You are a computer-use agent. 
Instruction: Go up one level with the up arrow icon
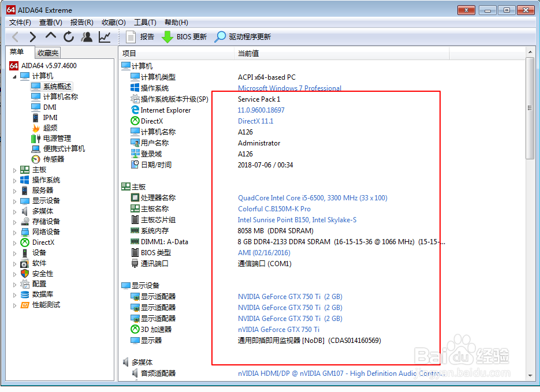pos(51,36)
